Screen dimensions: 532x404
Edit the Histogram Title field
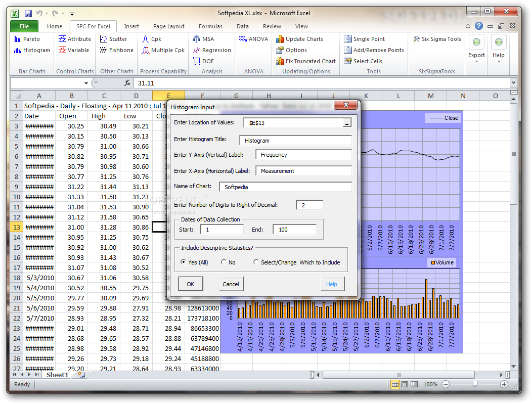coord(295,141)
